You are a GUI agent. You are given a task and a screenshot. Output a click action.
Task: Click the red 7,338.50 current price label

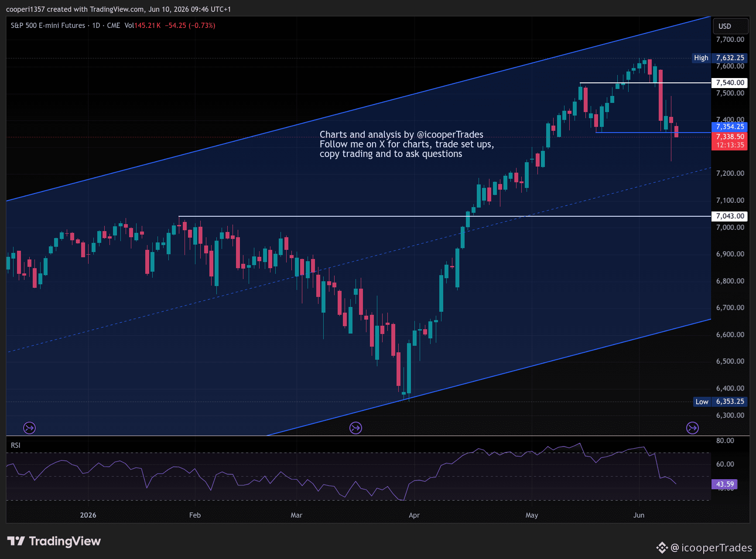pyautogui.click(x=730, y=136)
